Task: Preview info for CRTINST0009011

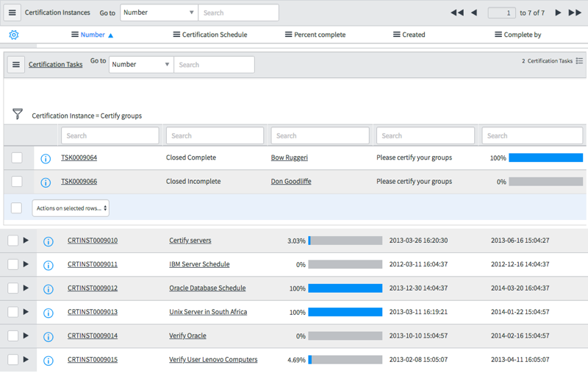Action: coord(48,266)
